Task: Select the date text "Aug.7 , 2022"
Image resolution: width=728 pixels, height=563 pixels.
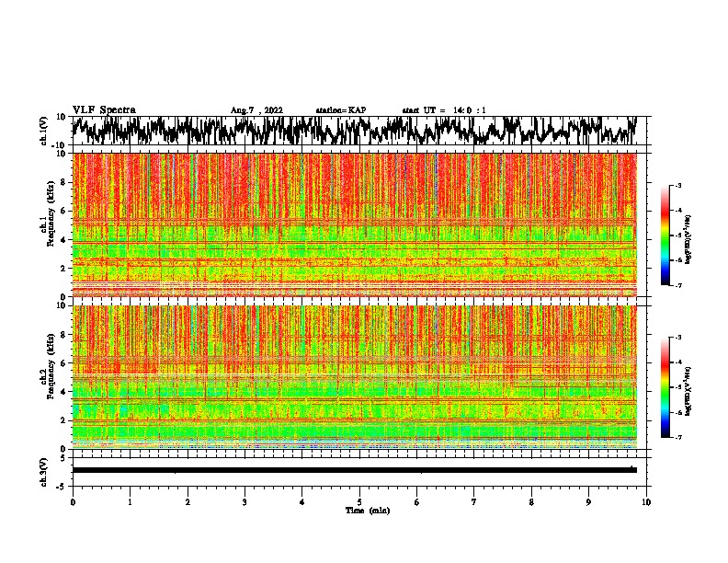Action: [x=256, y=110]
